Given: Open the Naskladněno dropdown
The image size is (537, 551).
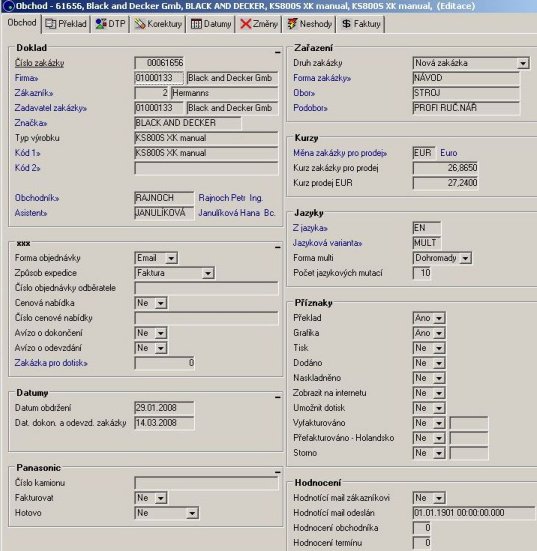Looking at the screenshot, I should [439, 378].
